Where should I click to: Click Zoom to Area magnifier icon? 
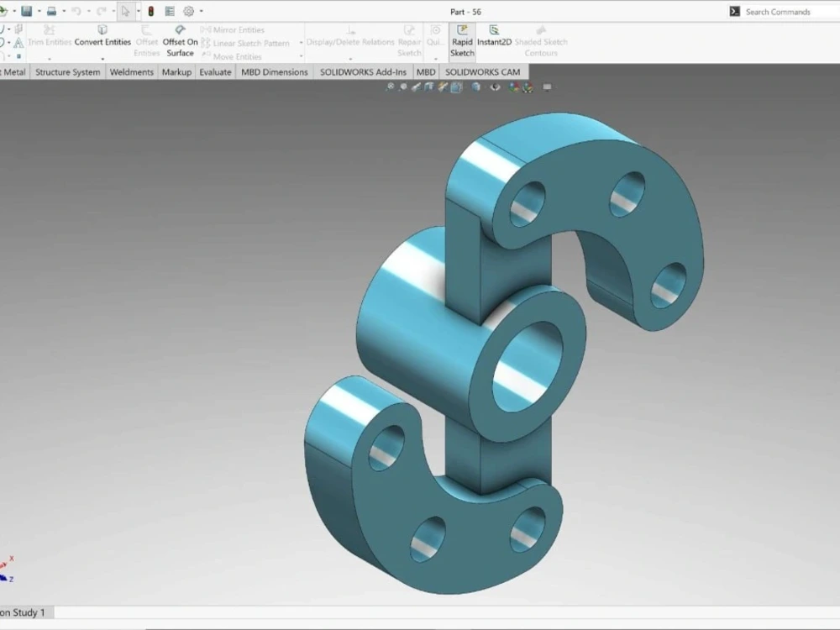[403, 87]
